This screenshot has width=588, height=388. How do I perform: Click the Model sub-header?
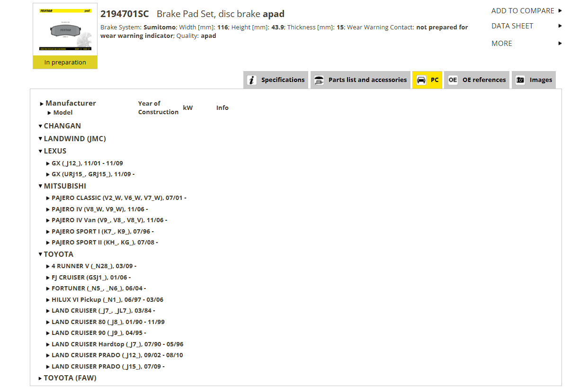pyautogui.click(x=63, y=113)
